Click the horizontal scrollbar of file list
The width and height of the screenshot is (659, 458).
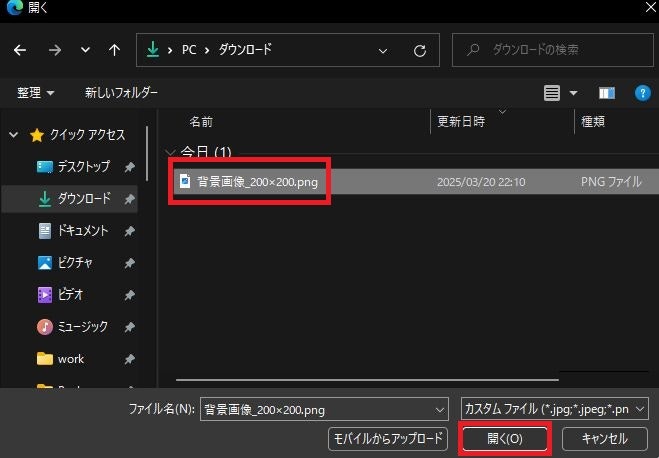[367, 379]
